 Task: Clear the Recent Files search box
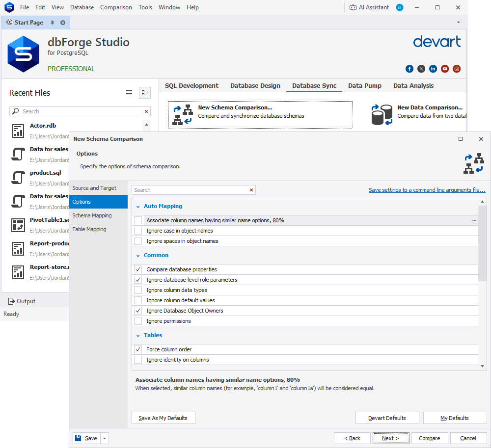146,111
